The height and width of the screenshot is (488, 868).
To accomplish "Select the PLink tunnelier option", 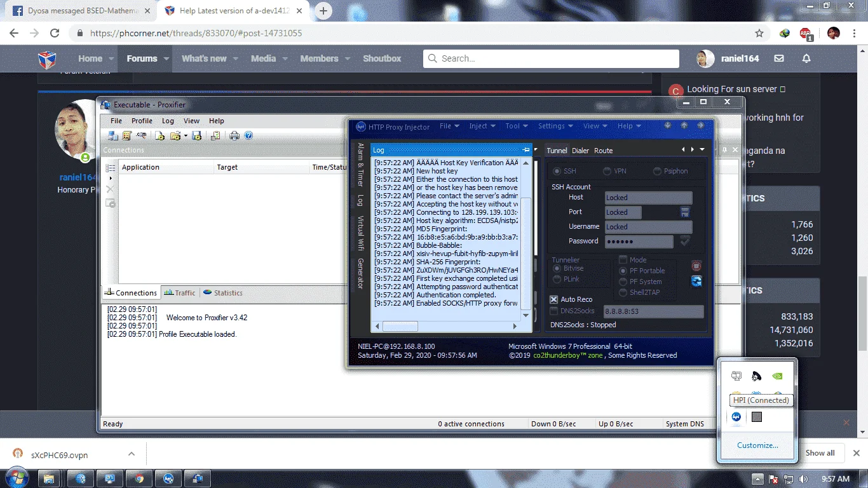I will 557,279.
